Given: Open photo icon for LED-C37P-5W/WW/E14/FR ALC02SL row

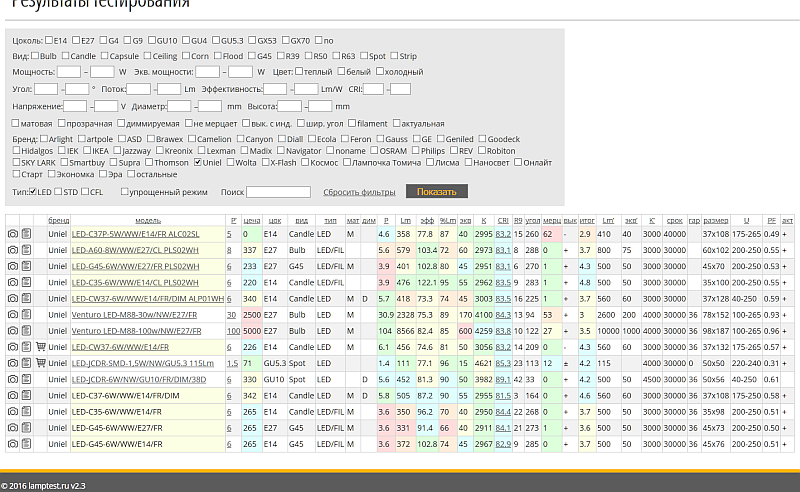Looking at the screenshot, I should (x=13, y=234).
